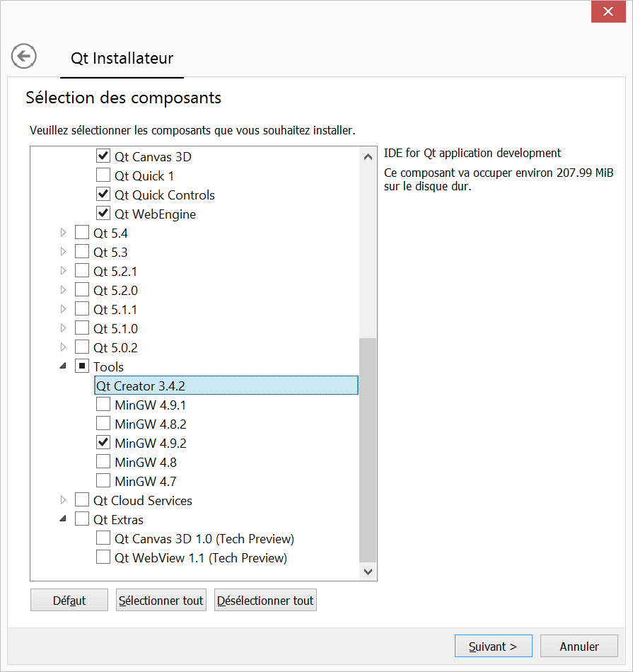Viewport: 633px width, 672px height.
Task: Check Qt WebView 1.1 (Tech Preview)
Action: tap(103, 557)
